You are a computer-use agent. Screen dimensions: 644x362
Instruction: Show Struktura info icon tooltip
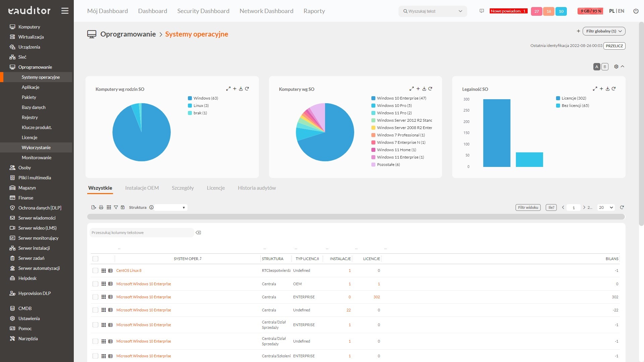tap(151, 207)
